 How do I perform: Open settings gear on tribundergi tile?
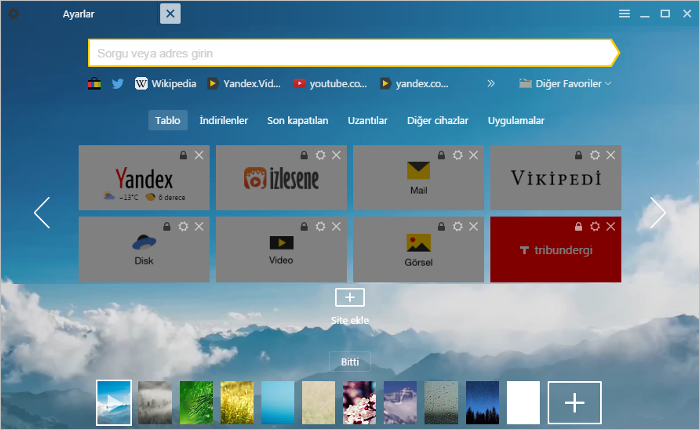click(x=595, y=226)
